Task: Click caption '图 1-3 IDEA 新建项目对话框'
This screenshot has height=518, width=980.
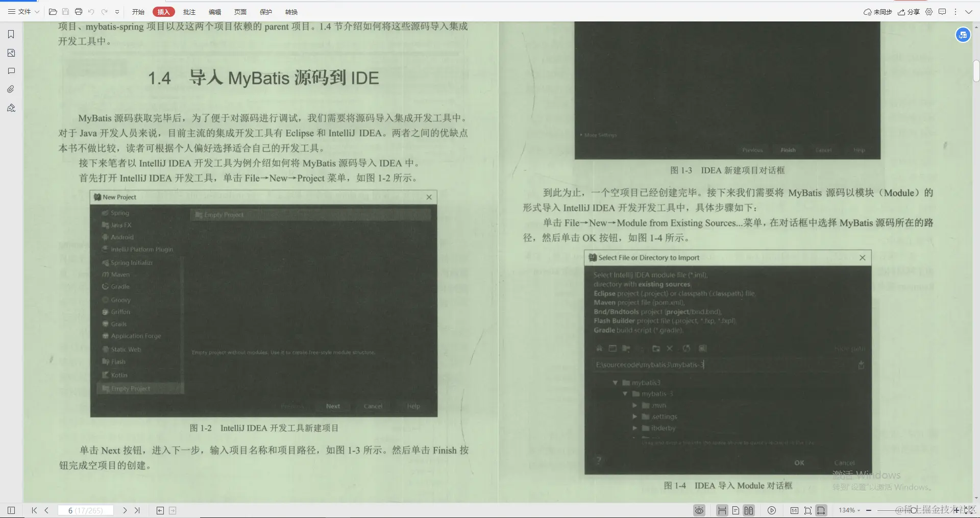Action: tap(727, 170)
